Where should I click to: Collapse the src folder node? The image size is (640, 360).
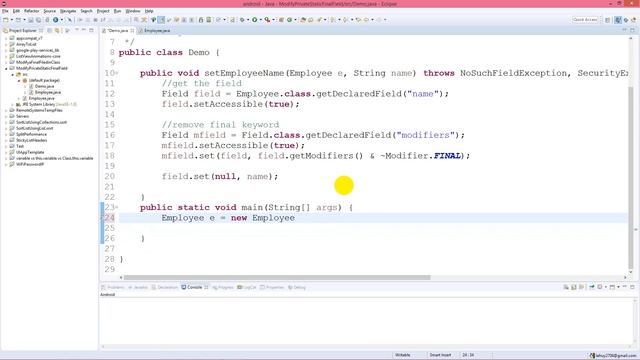[13, 75]
